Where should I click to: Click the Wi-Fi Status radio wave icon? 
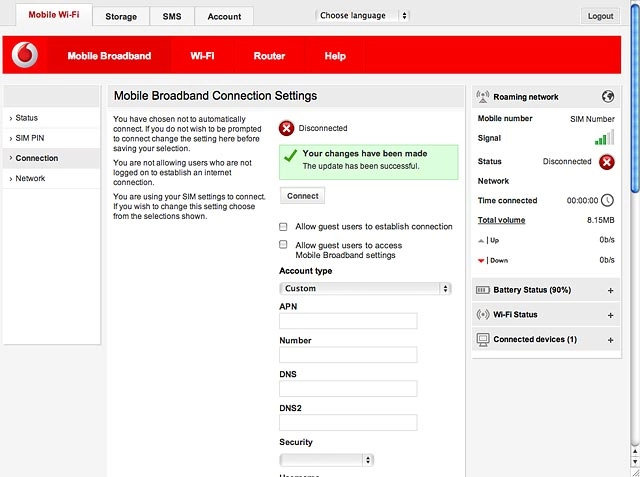482,315
